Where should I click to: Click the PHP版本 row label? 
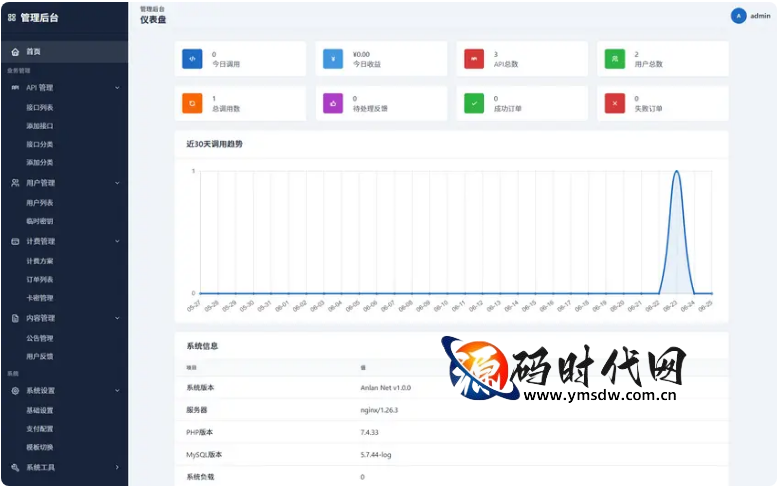(x=200, y=432)
